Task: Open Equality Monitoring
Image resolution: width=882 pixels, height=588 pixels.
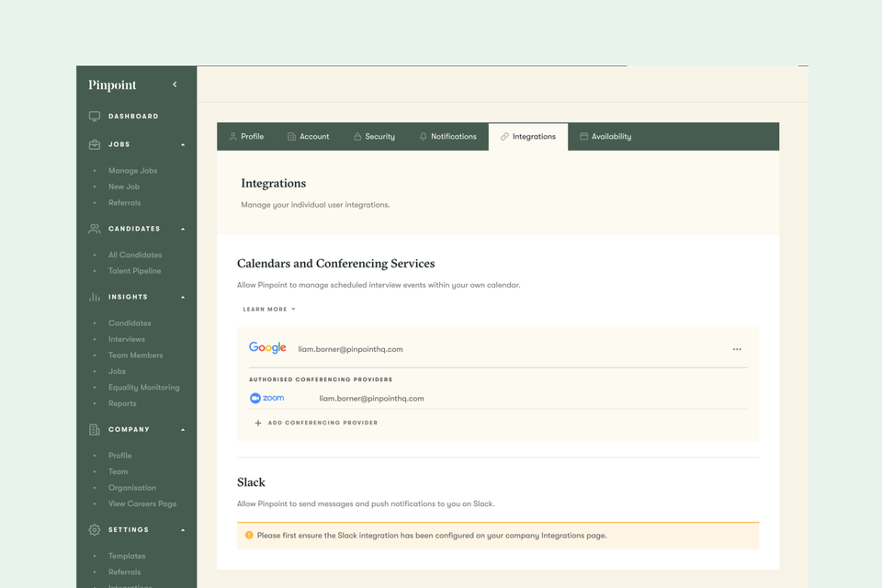Action: (x=144, y=388)
